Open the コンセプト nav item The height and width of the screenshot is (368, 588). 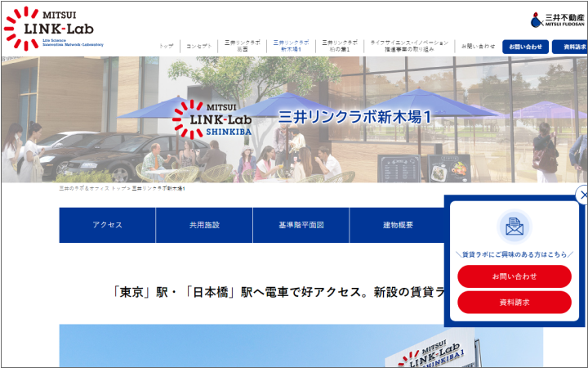click(199, 46)
